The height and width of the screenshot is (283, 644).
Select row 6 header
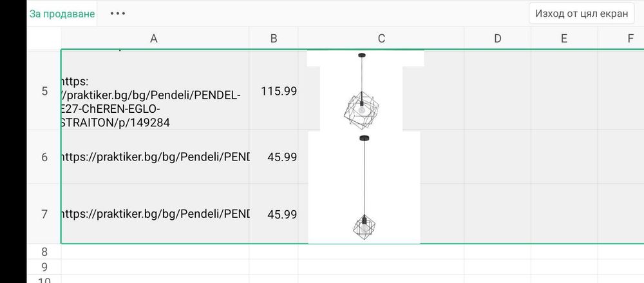pyautogui.click(x=44, y=157)
